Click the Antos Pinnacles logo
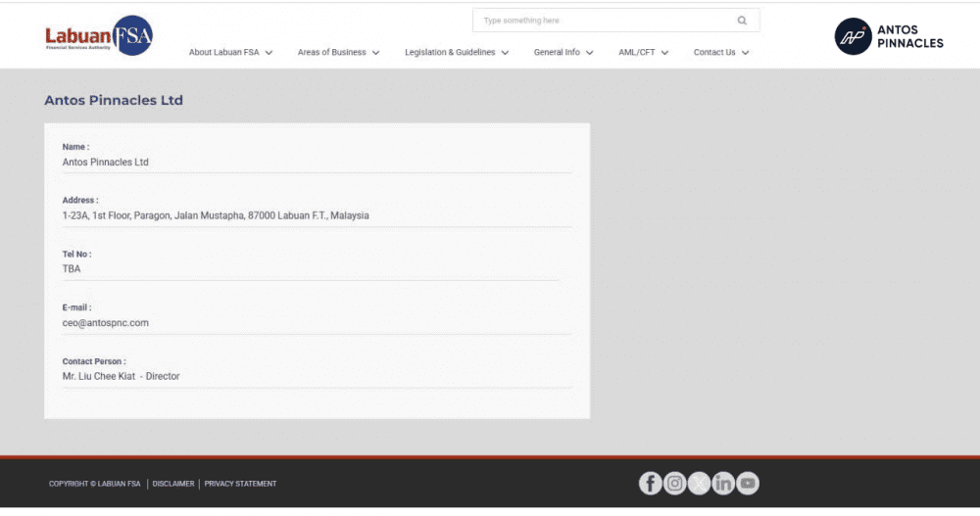The image size is (980, 516). coord(889,36)
